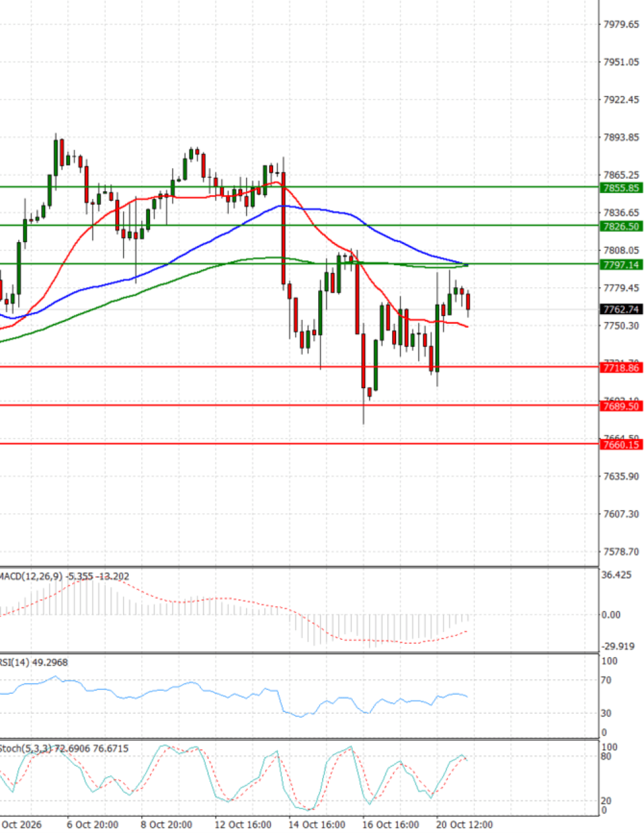The image size is (644, 833).
Task: Select the 8 Oct 20:00 time label
Action: (166, 825)
